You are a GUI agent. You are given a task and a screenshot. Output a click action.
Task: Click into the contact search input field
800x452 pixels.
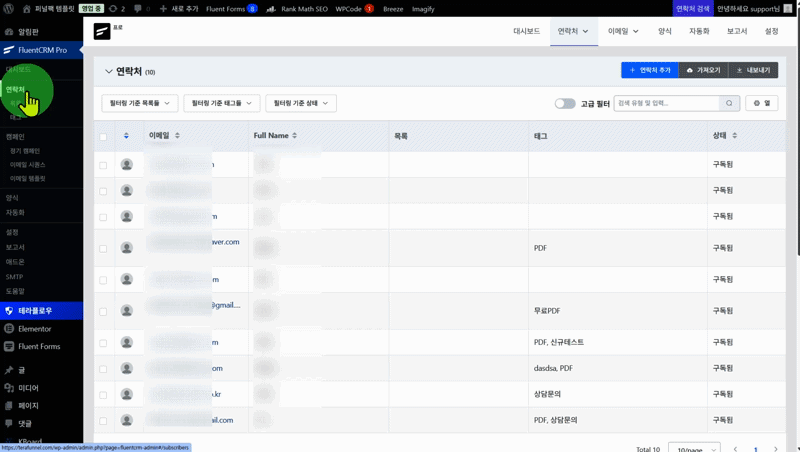pyautogui.click(x=667, y=103)
